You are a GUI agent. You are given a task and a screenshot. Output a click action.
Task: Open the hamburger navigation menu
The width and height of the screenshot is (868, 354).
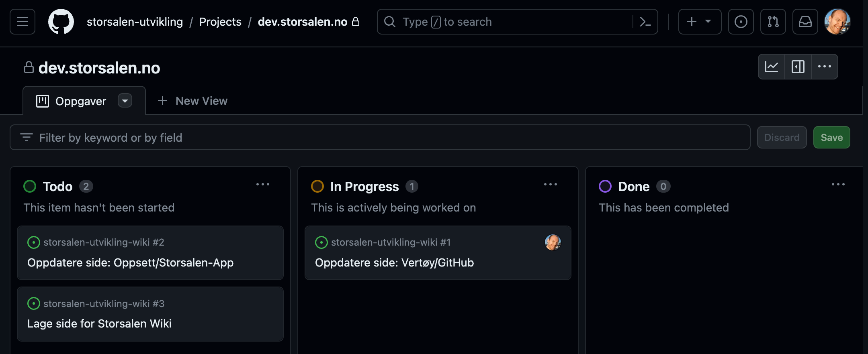tap(22, 22)
